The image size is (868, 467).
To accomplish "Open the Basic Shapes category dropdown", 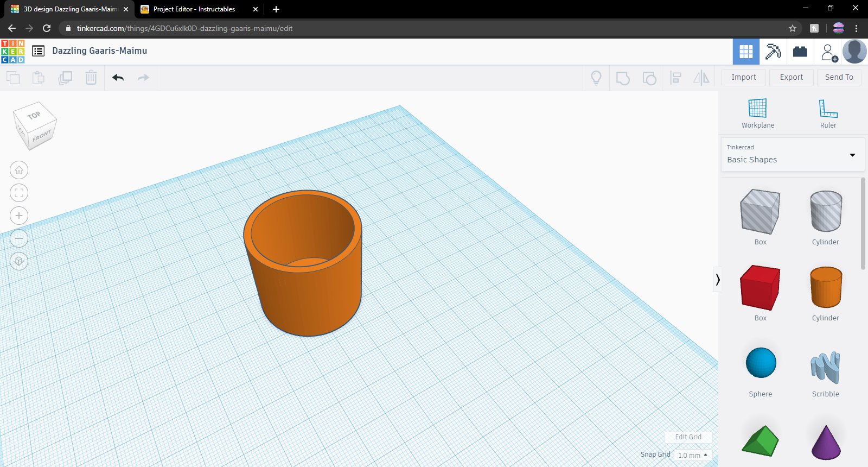I will tap(793, 155).
